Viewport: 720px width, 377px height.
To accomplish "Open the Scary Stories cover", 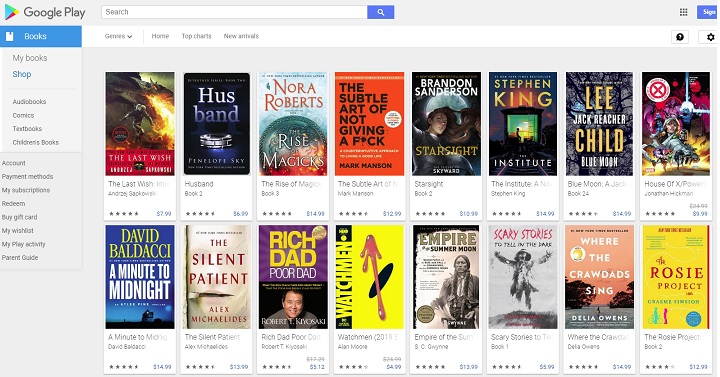I will point(523,277).
